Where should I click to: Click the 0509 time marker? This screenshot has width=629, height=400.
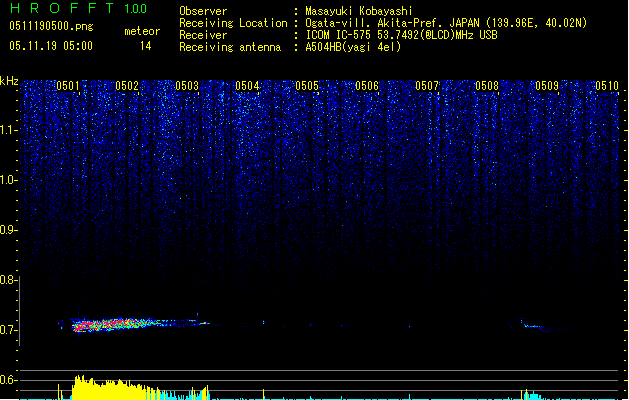point(547,86)
